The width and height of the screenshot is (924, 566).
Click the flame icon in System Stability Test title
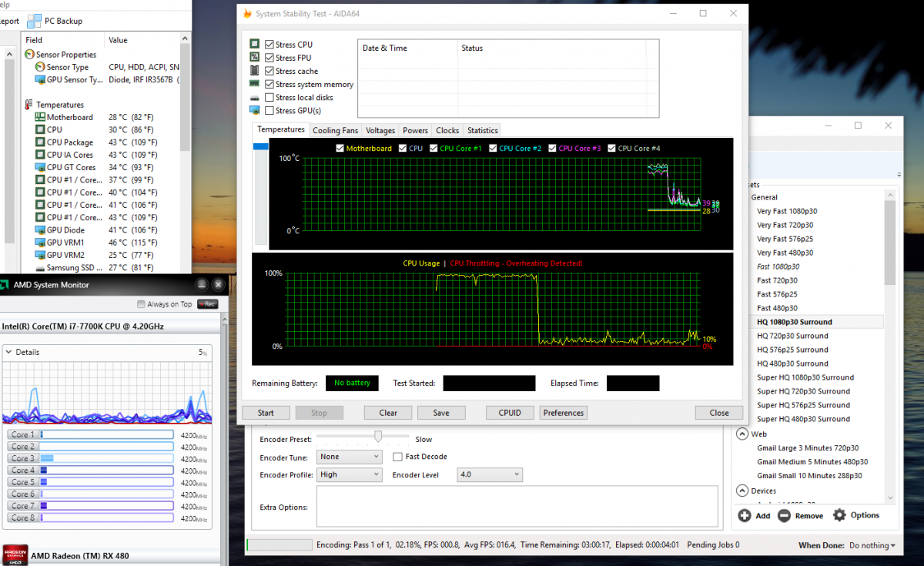pyautogui.click(x=246, y=13)
